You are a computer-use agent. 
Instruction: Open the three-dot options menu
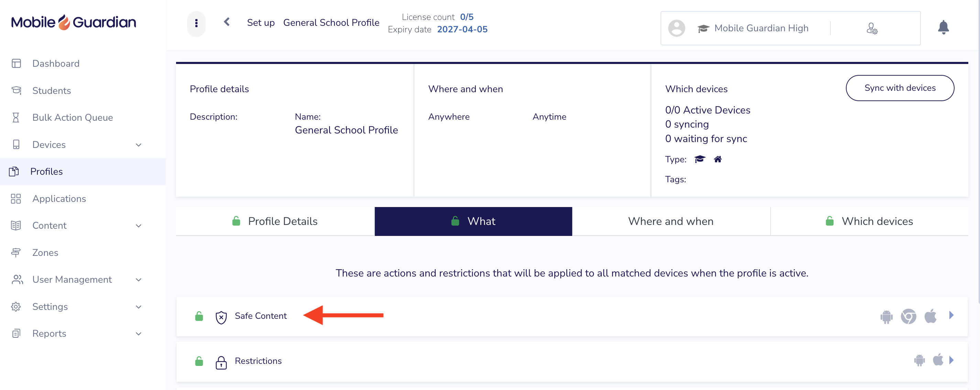coord(196,23)
